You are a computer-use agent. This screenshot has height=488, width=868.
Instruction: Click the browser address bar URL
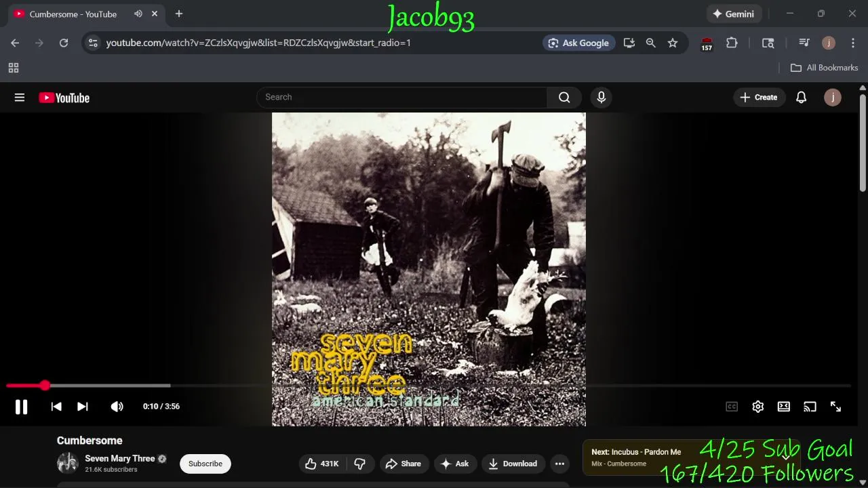pyautogui.click(x=258, y=43)
